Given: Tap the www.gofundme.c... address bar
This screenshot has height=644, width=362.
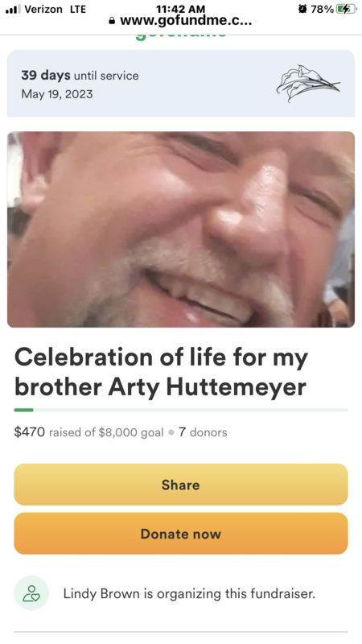Looking at the screenshot, I should [180, 21].
